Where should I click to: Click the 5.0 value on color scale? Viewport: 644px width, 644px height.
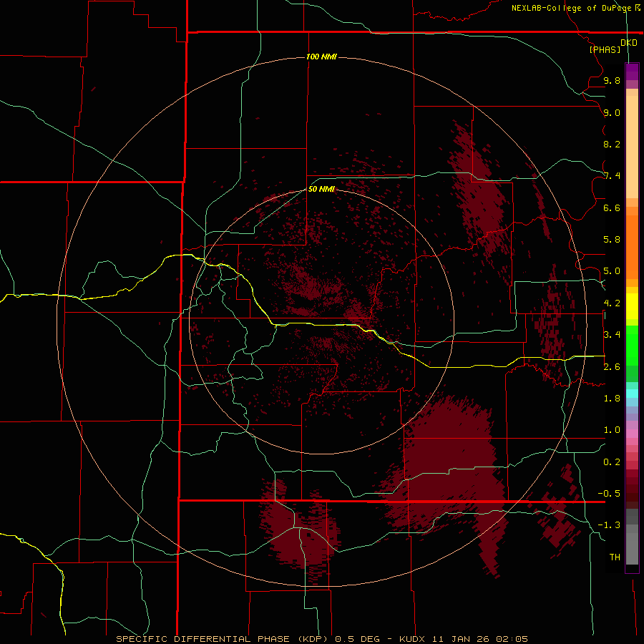point(612,271)
